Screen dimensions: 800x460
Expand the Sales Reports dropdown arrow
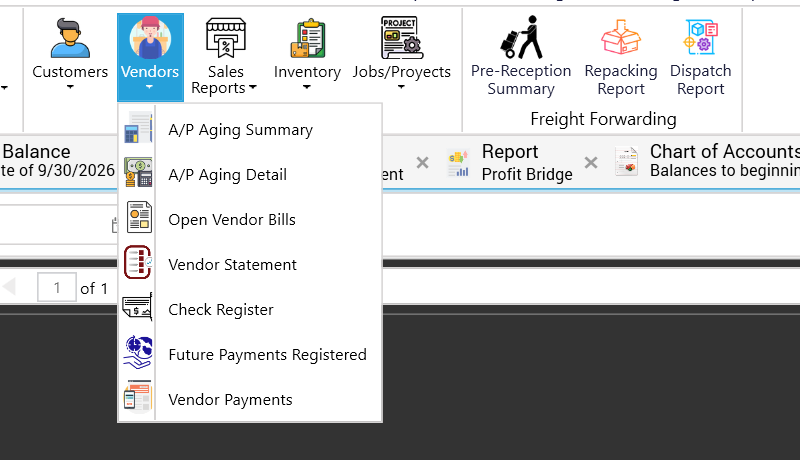tap(253, 88)
